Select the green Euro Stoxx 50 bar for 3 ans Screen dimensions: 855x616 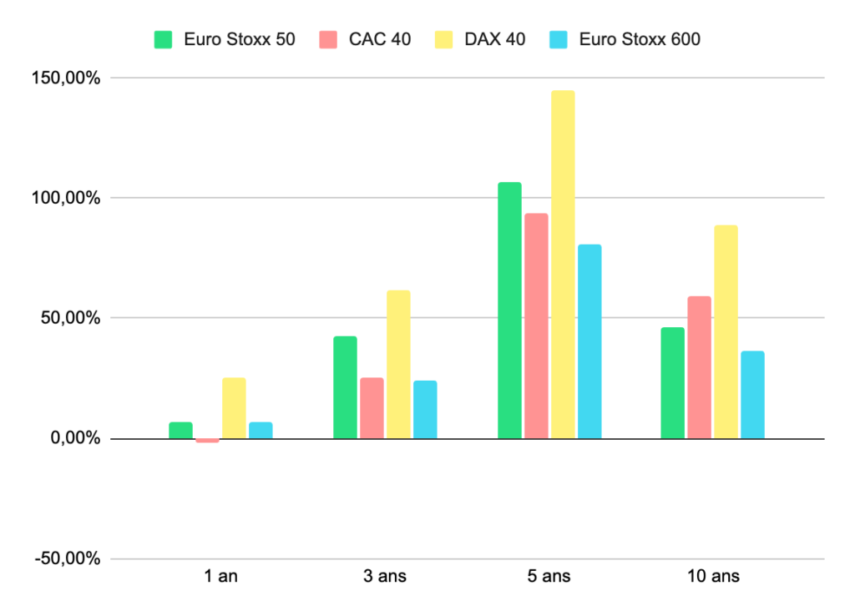(345, 387)
